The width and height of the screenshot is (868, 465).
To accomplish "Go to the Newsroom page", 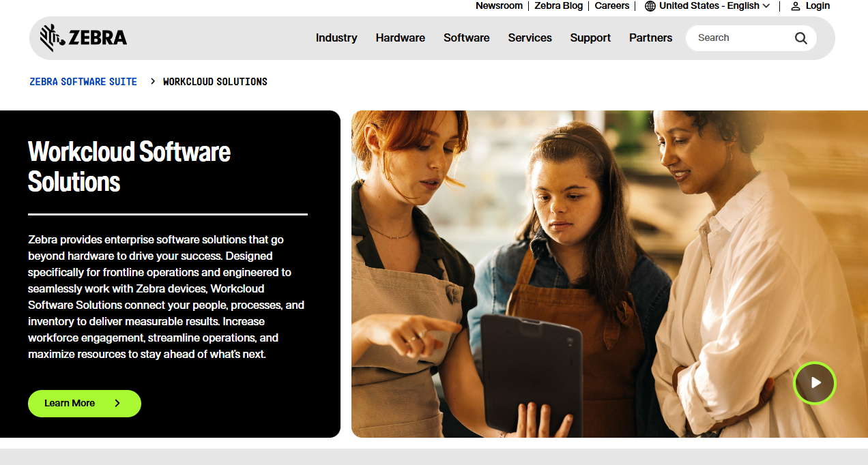I will coord(499,6).
